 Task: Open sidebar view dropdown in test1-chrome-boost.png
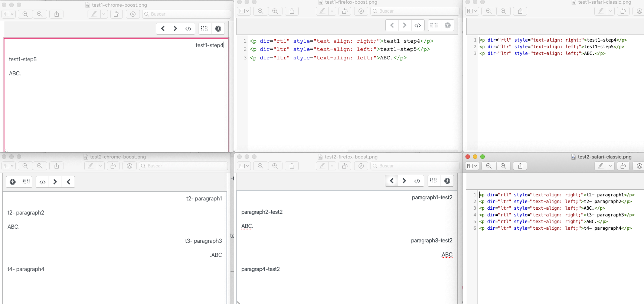click(x=8, y=14)
